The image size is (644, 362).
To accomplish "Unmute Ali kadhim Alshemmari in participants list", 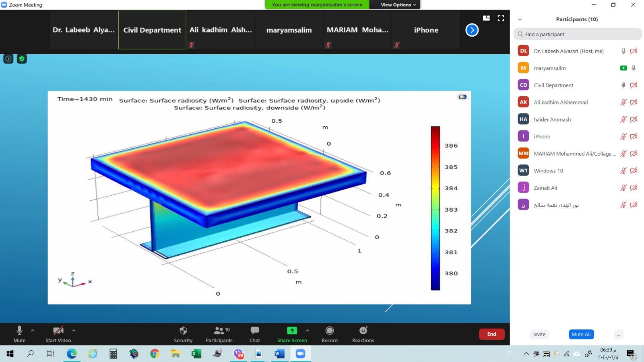I will click(x=623, y=102).
